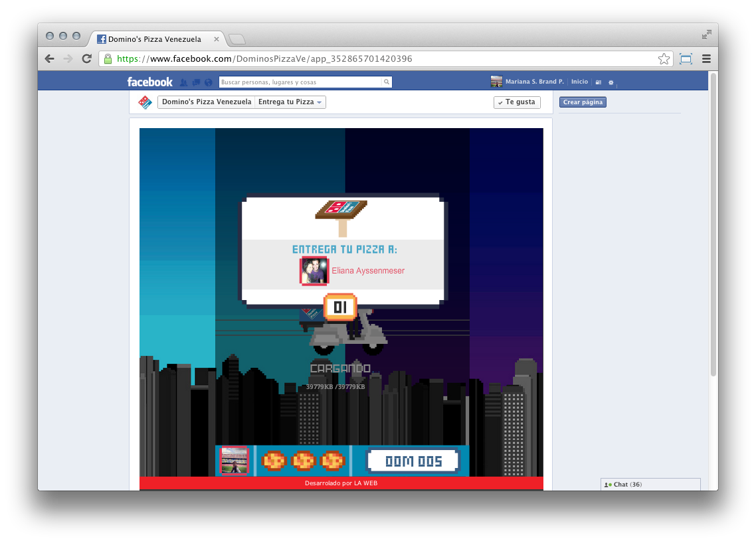Viewport: 756px width, 543px height.
Task: Reload the current page
Action: point(87,59)
